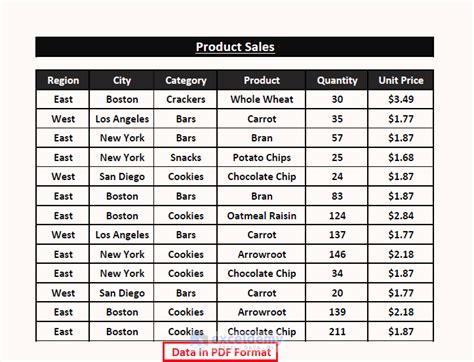Image resolution: width=474 pixels, height=362 pixels.
Task: Click the Product Sales title banner
Action: pos(235,47)
